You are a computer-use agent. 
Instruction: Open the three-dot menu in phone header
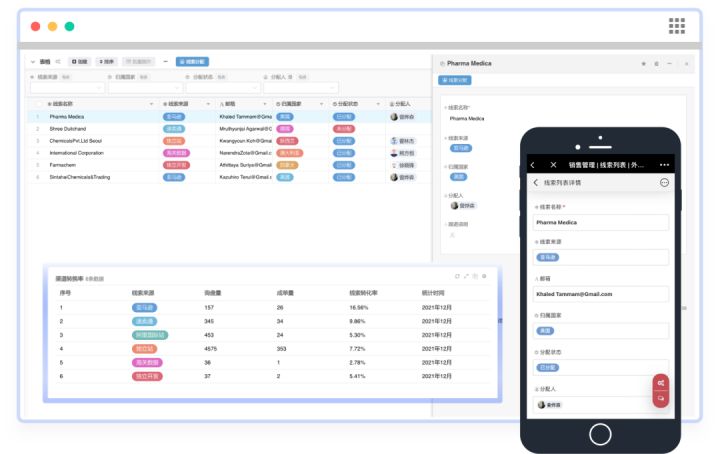[x=664, y=165]
